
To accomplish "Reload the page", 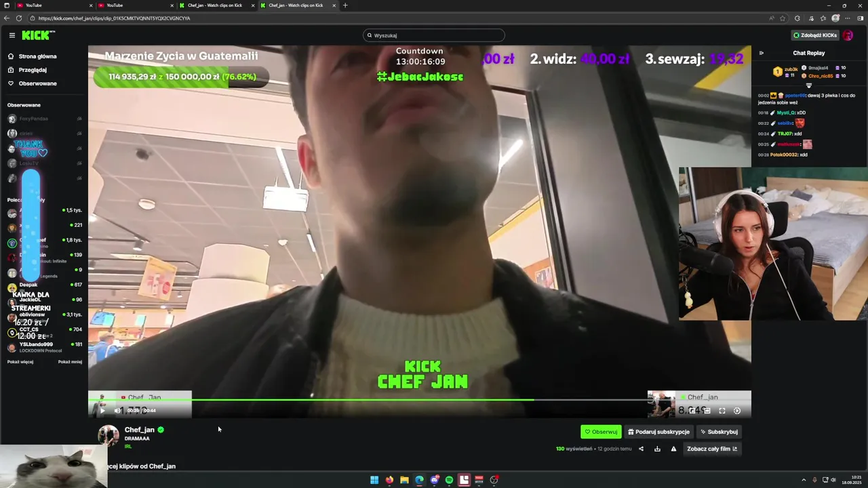I will (x=18, y=18).
